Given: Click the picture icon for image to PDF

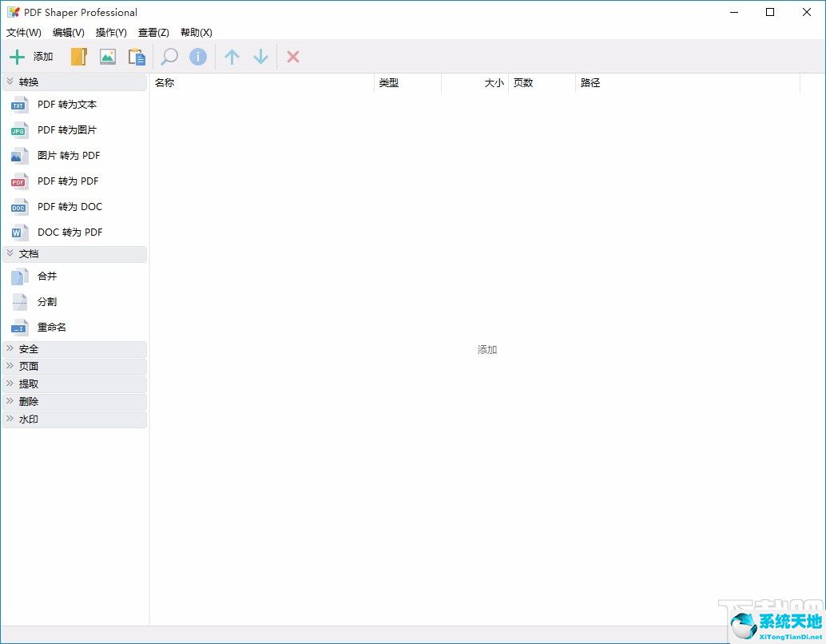Looking at the screenshot, I should pos(19,156).
